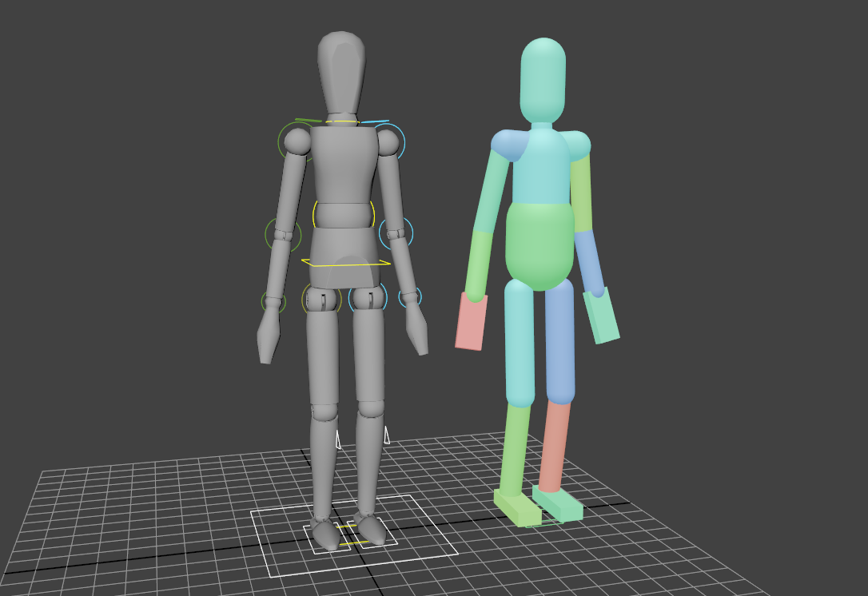Select the lime green foot box
This screenshot has height=596, width=868.
pos(517,507)
